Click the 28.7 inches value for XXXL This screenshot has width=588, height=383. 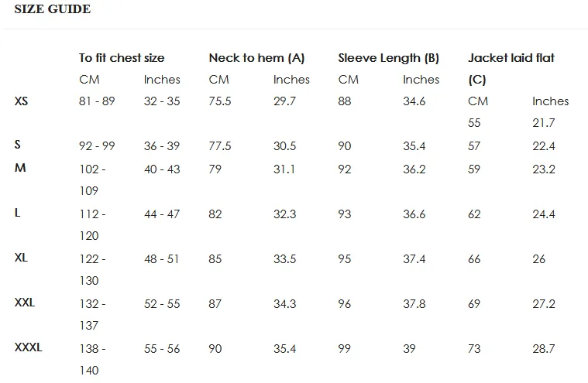[x=544, y=349]
